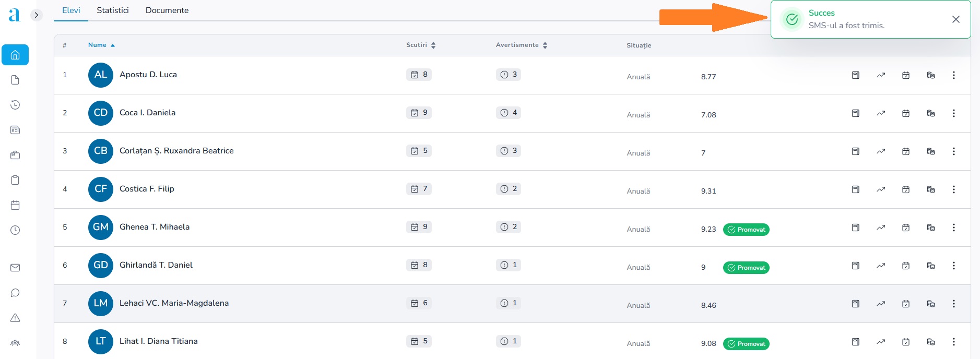Image resolution: width=980 pixels, height=359 pixels.
Task: Click the gradebook icon for Costica F. Filip
Action: [x=855, y=189]
